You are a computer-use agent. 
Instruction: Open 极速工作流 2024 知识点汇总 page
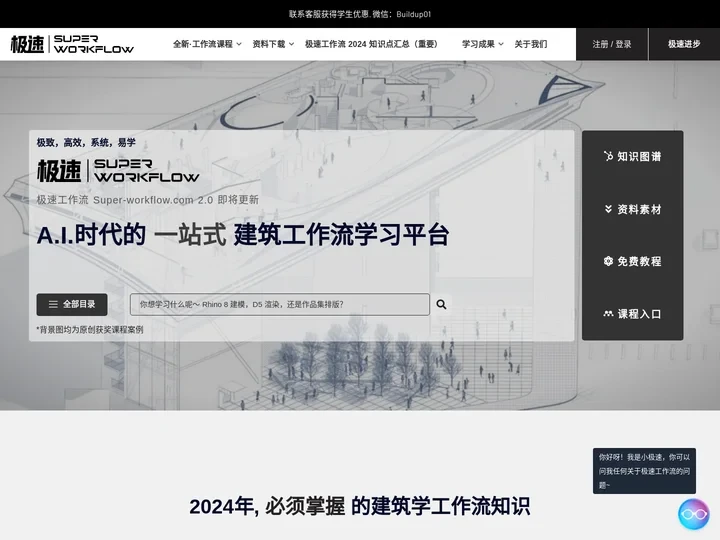click(x=371, y=44)
